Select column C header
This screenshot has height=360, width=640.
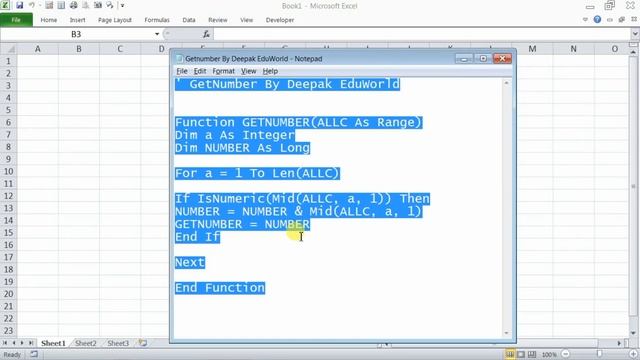[120, 49]
